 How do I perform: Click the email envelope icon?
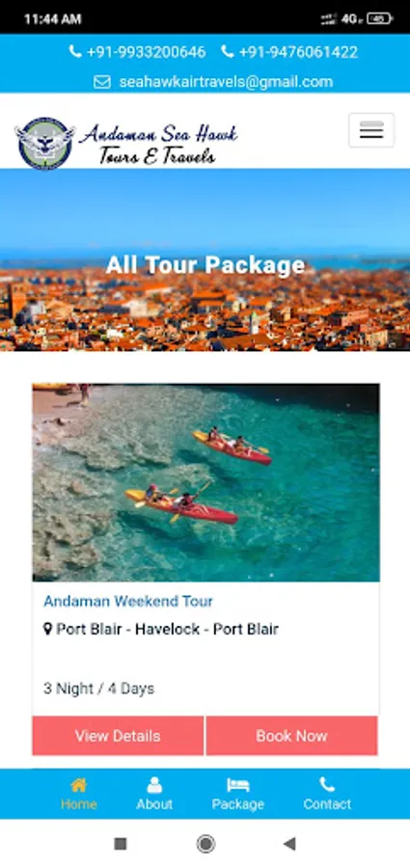[102, 83]
